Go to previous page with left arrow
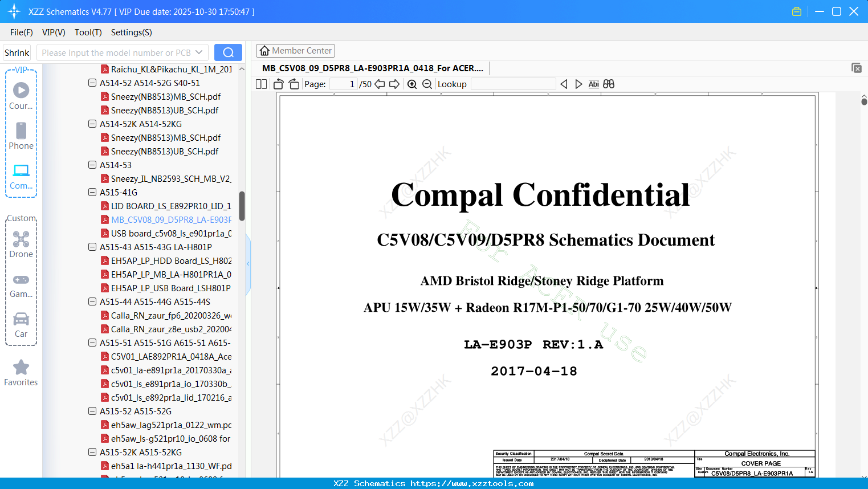Viewport: 868px width, 489px height. 380,84
